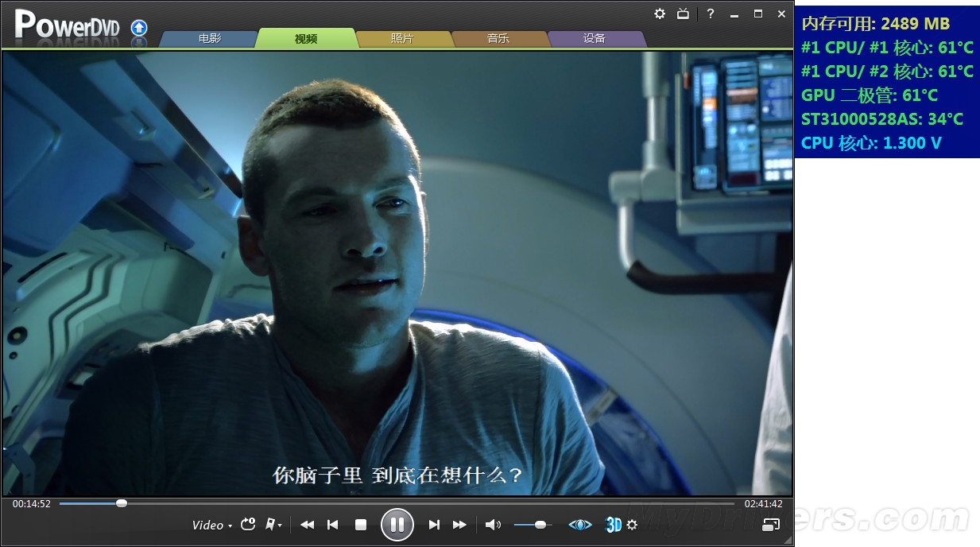980x547 pixels.
Task: Open PowerDVD settings gear in title bar
Action: (x=660, y=14)
